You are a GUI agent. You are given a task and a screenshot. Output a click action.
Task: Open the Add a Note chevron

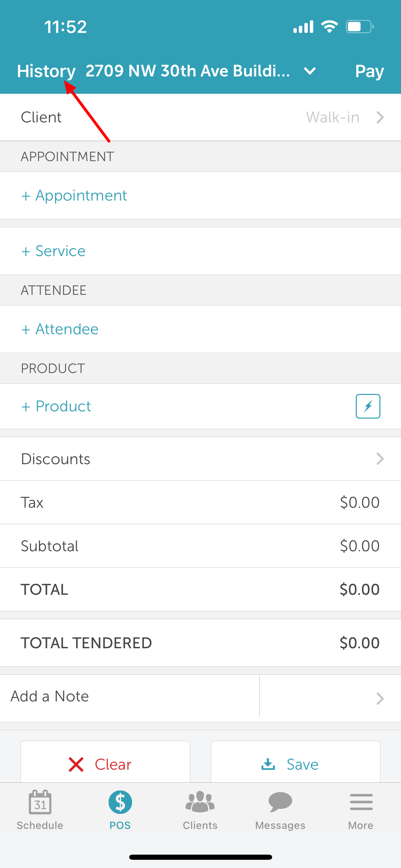click(x=380, y=699)
